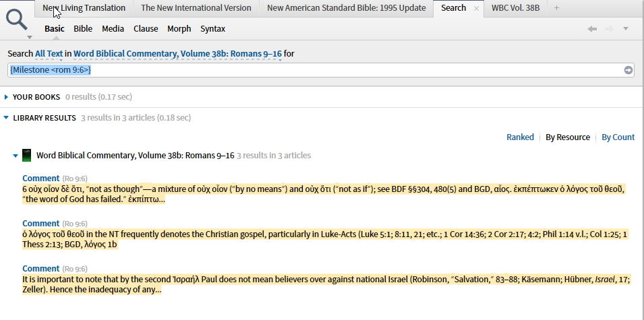Open the All Text search field dropdown
This screenshot has width=644, height=320.
(49, 54)
